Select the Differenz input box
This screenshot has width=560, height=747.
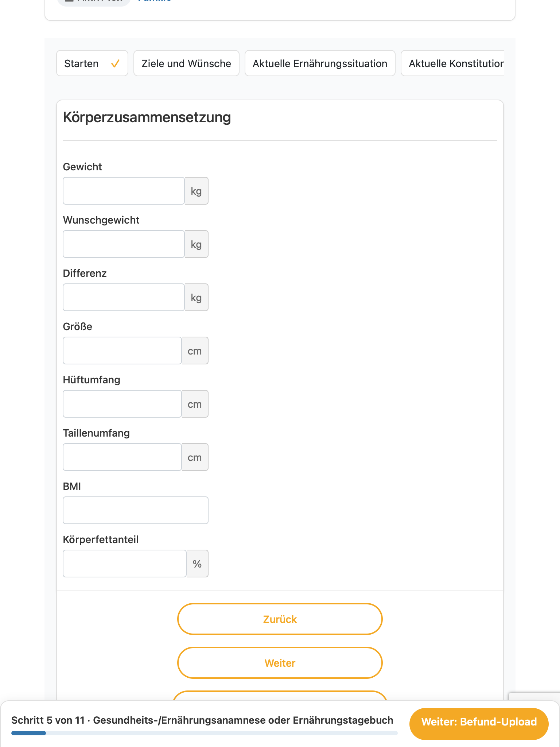pyautogui.click(x=124, y=297)
